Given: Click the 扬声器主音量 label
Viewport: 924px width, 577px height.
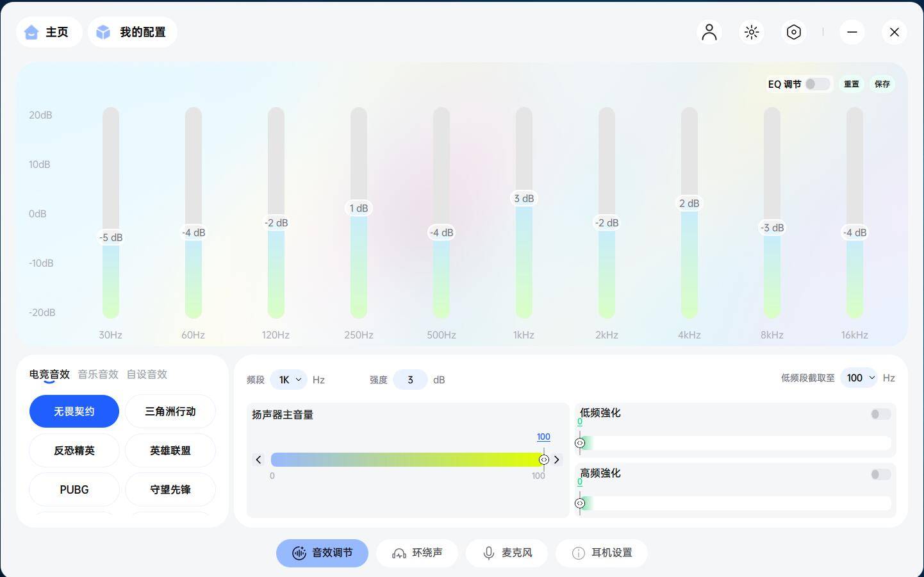Looking at the screenshot, I should point(283,415).
